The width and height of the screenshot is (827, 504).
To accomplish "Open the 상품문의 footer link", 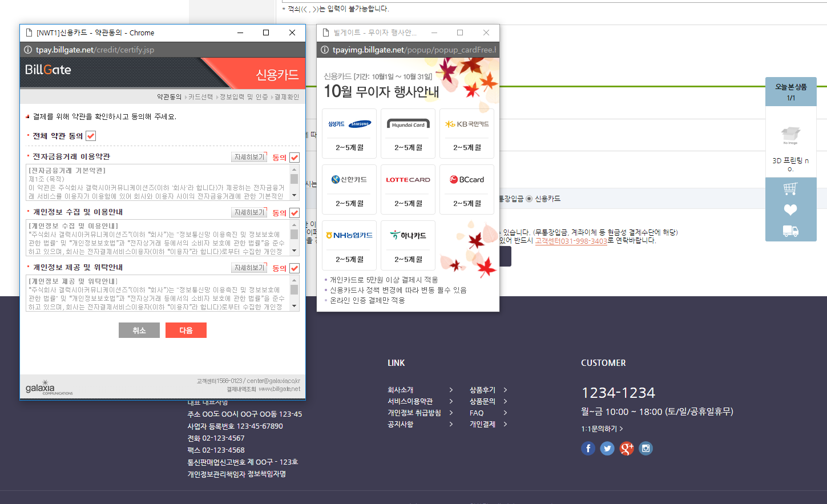I will [482, 401].
